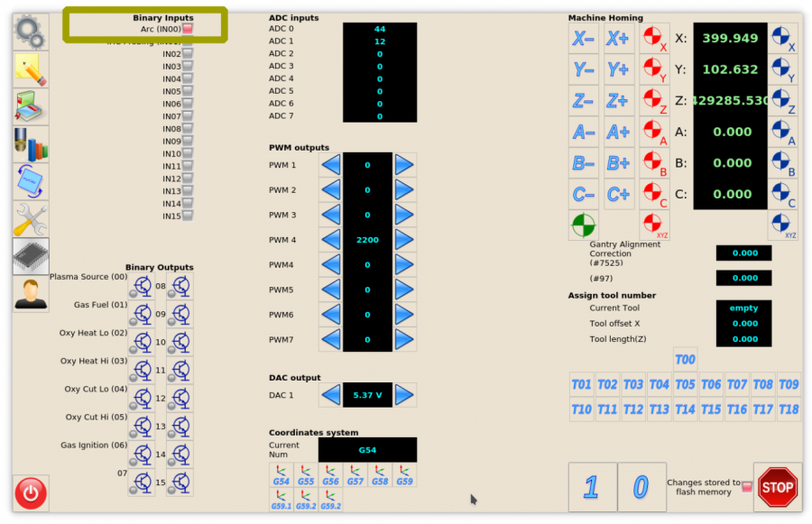Select tool T05 from tool grid

685,384
